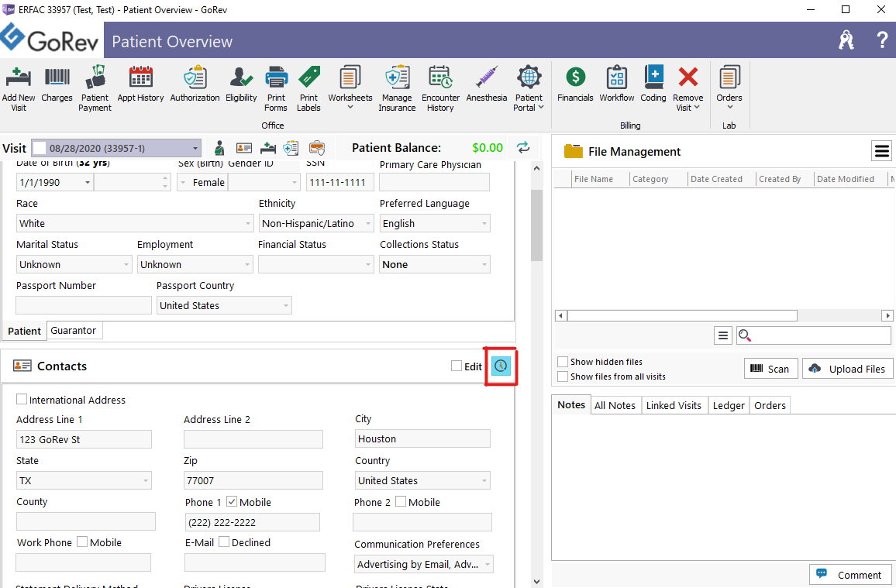Refresh the patient balance
896x588 pixels.
pyautogui.click(x=524, y=148)
